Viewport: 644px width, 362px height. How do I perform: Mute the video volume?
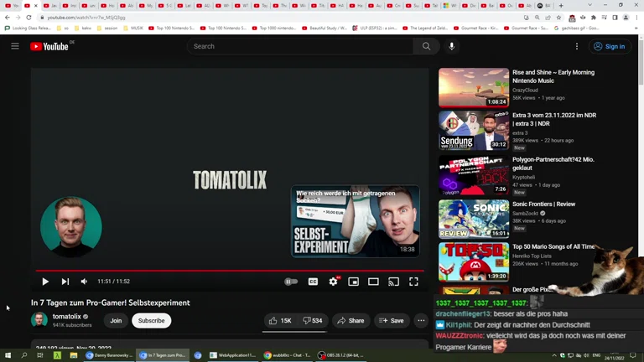click(x=84, y=282)
